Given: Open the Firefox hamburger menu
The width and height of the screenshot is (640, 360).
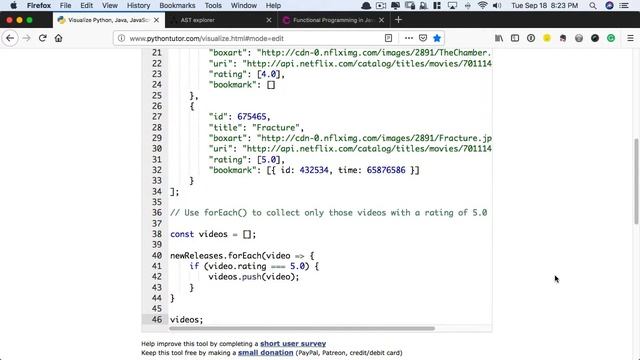Looking at the screenshot, I should 630,38.
